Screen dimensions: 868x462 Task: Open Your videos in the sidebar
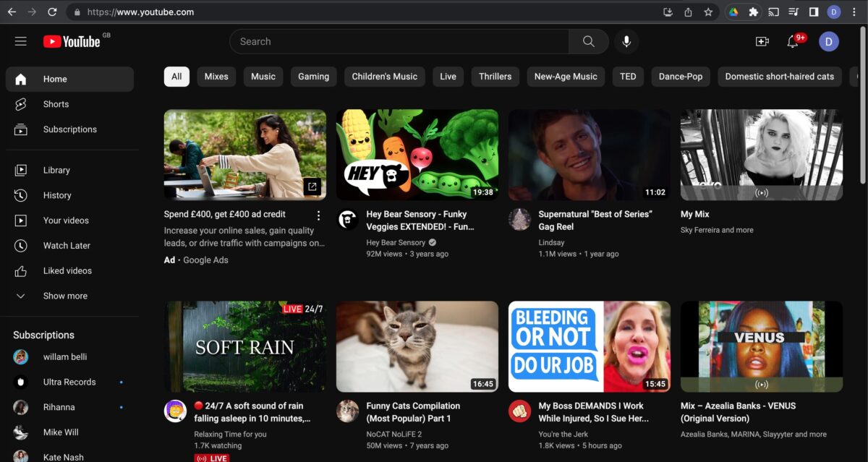click(69, 221)
